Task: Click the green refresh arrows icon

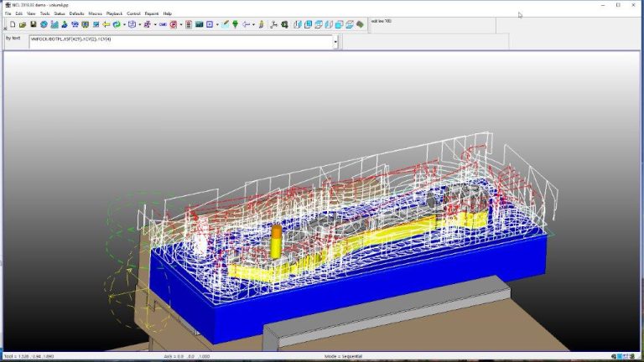Action: [x=117, y=24]
